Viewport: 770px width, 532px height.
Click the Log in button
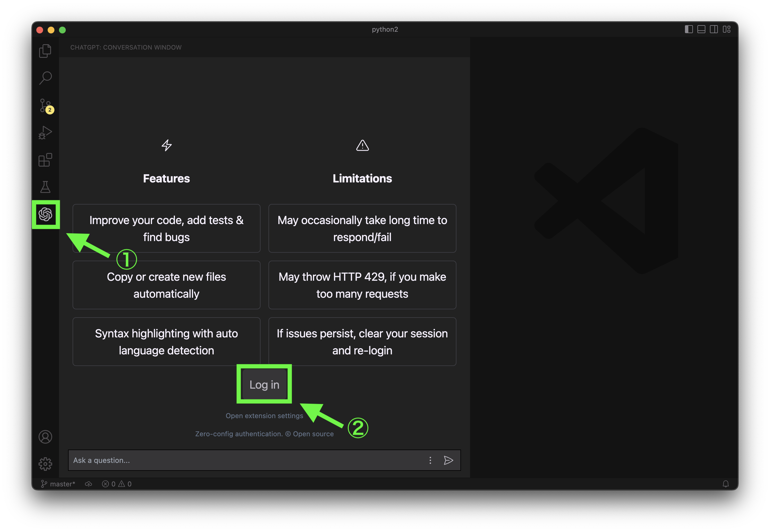[x=265, y=384]
